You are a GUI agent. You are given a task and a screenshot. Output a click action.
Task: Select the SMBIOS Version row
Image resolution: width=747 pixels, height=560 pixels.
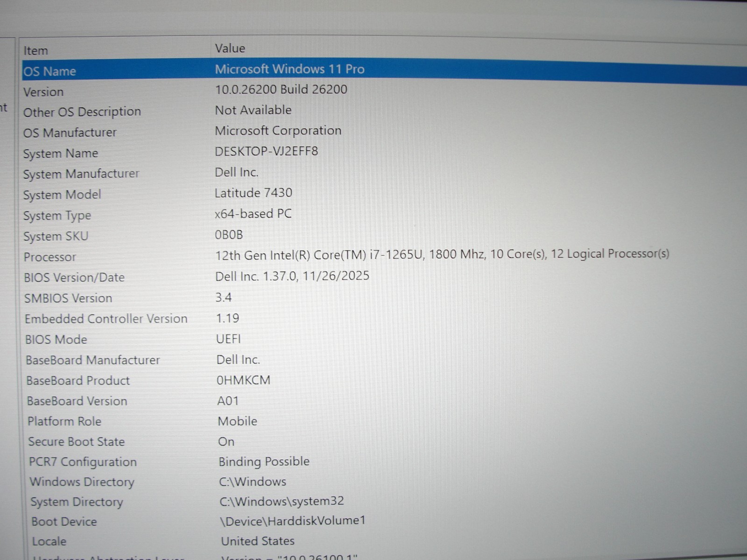[68, 298]
